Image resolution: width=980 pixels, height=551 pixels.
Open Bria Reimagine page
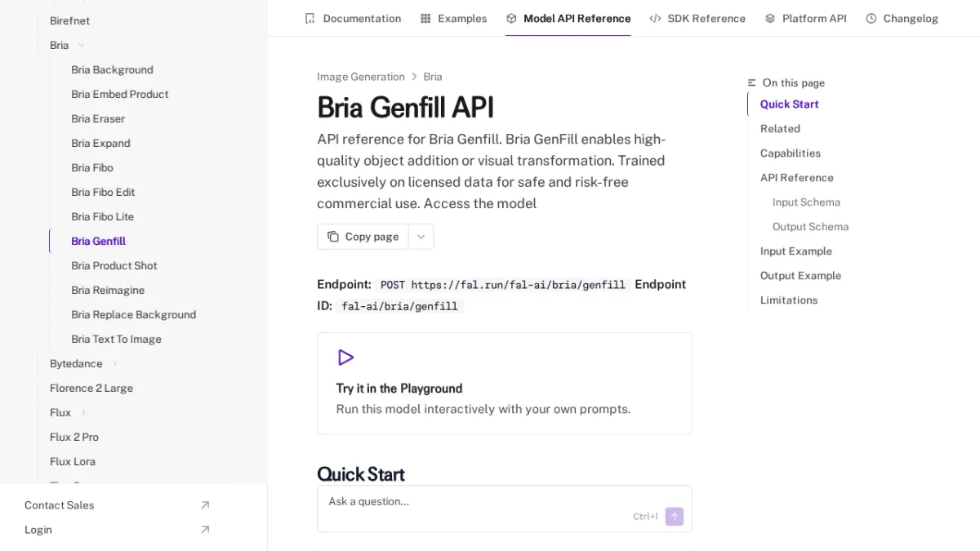(x=108, y=290)
